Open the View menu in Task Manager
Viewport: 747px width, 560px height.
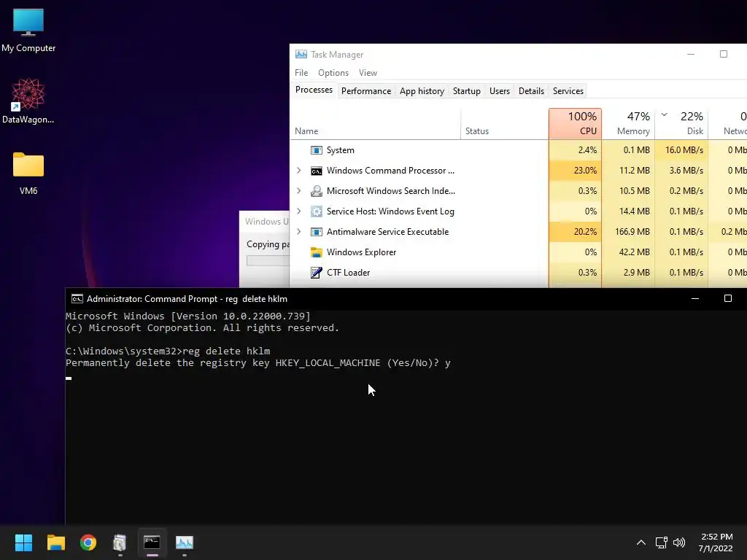368,73
